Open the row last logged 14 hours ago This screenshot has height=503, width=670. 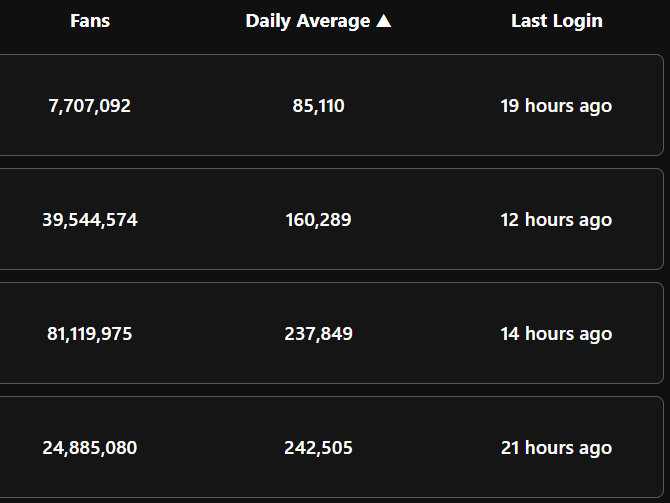[331, 333]
